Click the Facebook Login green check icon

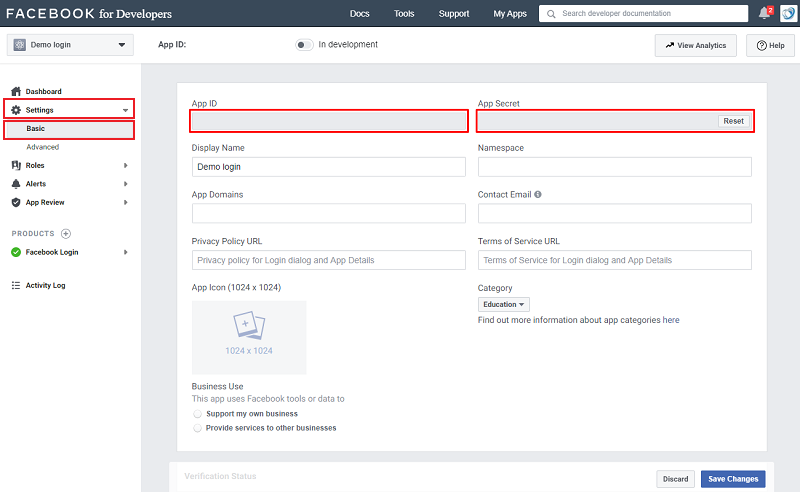coord(16,252)
